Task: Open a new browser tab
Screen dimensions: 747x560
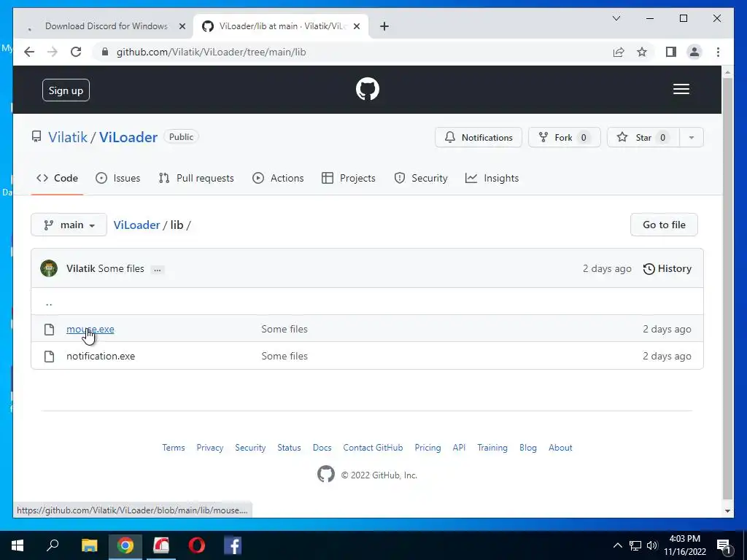Action: [x=384, y=27]
